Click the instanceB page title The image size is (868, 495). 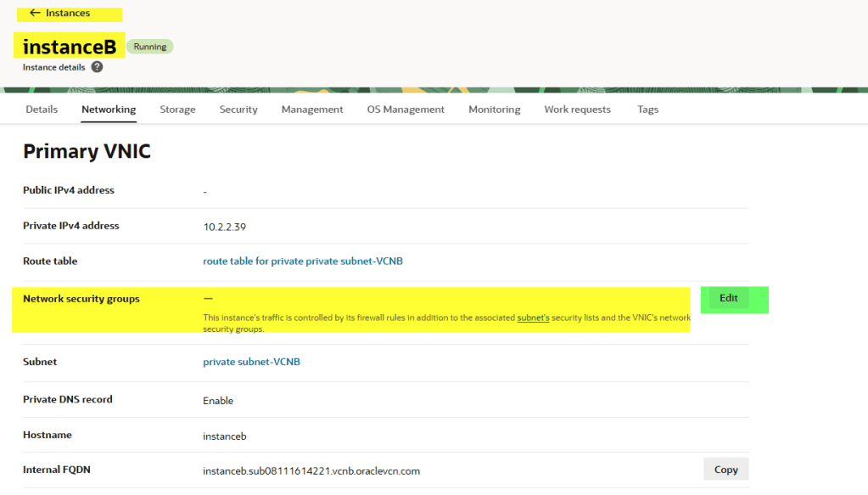[x=70, y=48]
